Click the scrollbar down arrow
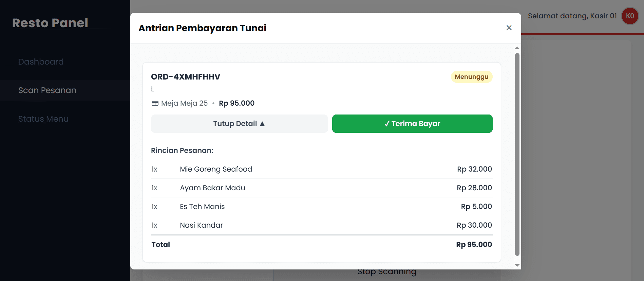Screen dimensions: 644x281 tap(517, 265)
